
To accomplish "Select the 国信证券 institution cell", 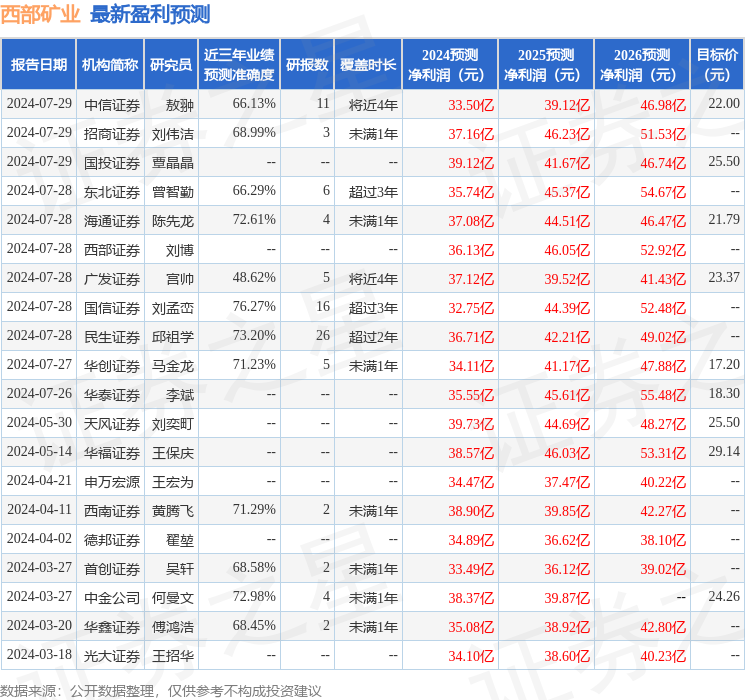I will (112, 307).
